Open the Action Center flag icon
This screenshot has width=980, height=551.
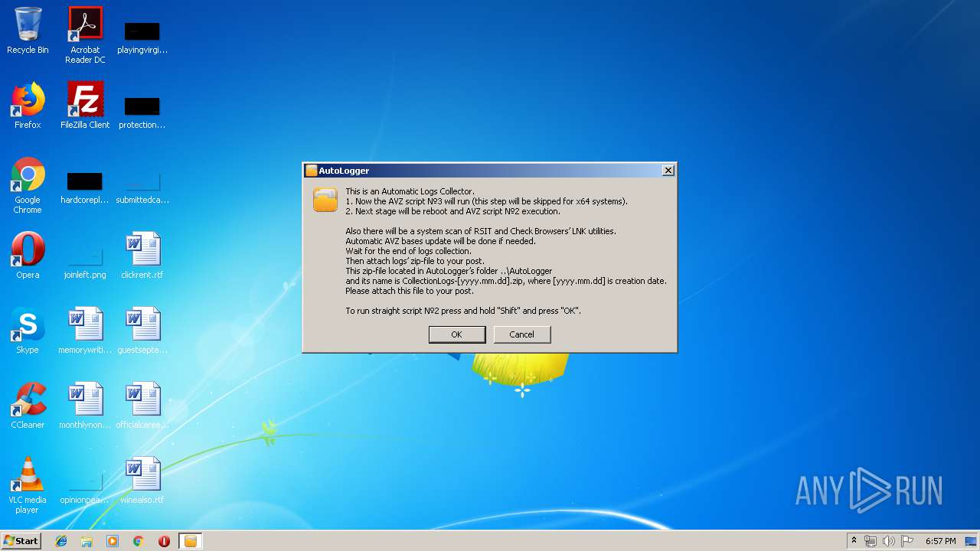(907, 541)
